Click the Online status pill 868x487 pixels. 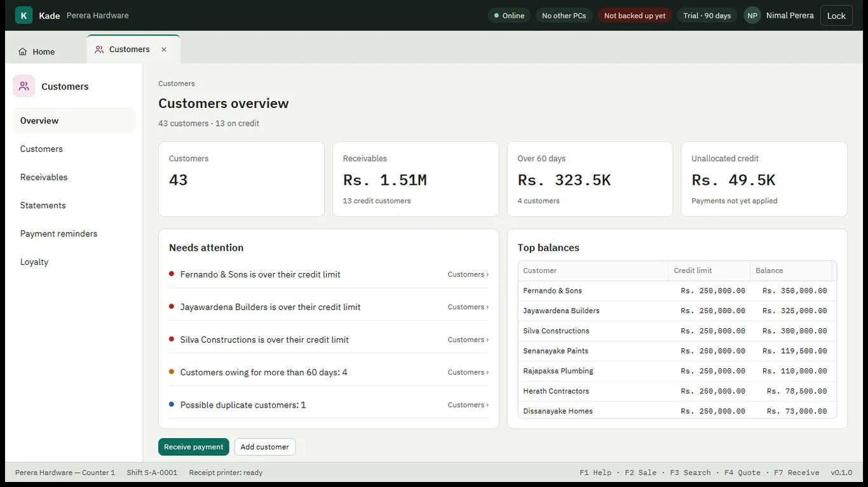[510, 15]
